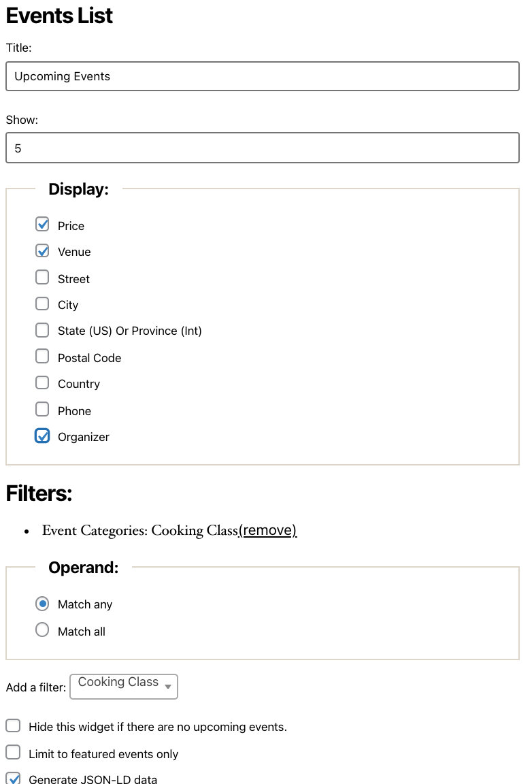Image resolution: width=532 pixels, height=784 pixels.
Task: Uncheck the Organizer checkbox
Action: [42, 436]
